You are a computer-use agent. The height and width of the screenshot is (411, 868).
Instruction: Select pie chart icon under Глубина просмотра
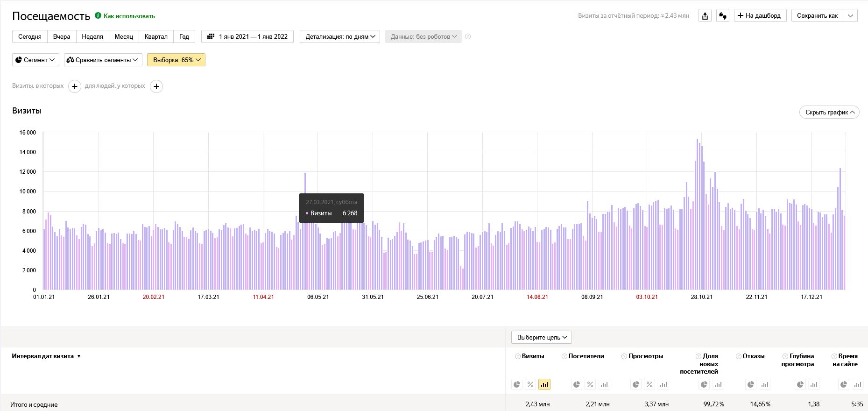pos(800,384)
